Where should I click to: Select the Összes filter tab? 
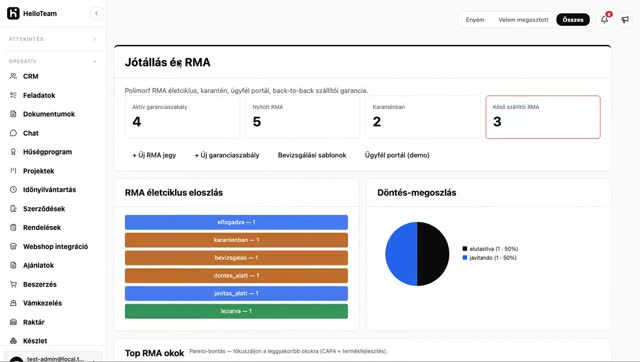(573, 20)
